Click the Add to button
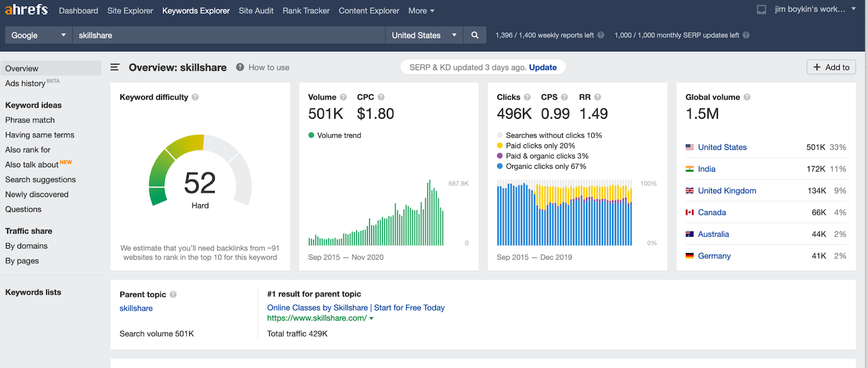 point(831,67)
